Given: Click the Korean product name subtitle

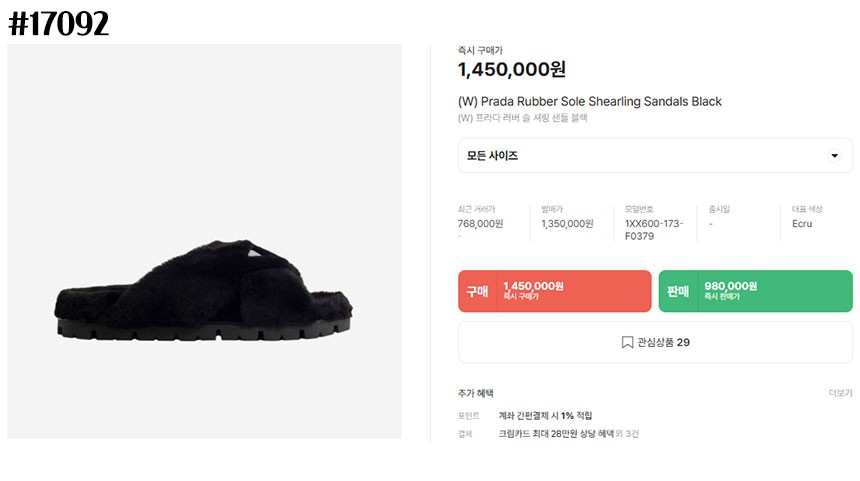Looking at the screenshot, I should point(523,118).
